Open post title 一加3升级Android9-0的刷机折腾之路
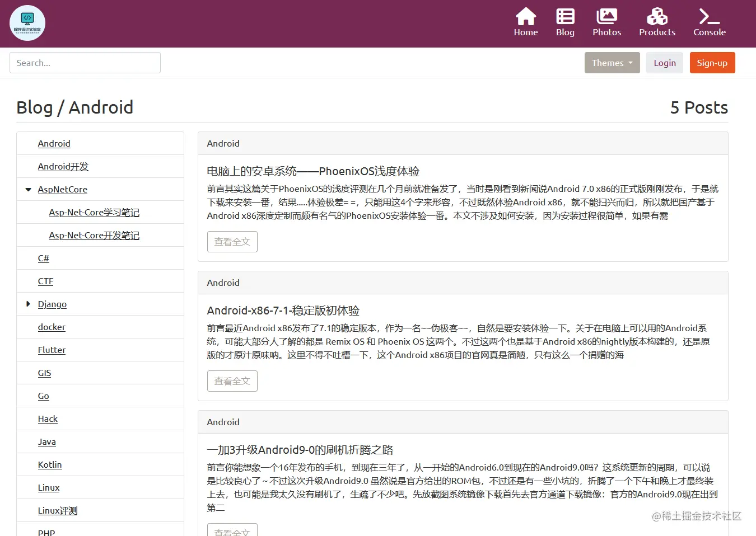This screenshot has height=536, width=756. coord(300,450)
